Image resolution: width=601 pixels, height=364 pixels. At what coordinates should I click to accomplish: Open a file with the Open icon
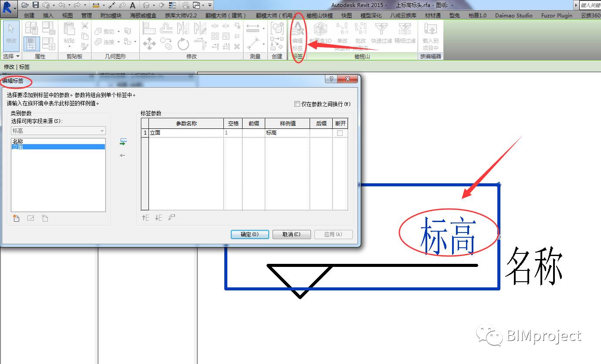click(x=25, y=5)
